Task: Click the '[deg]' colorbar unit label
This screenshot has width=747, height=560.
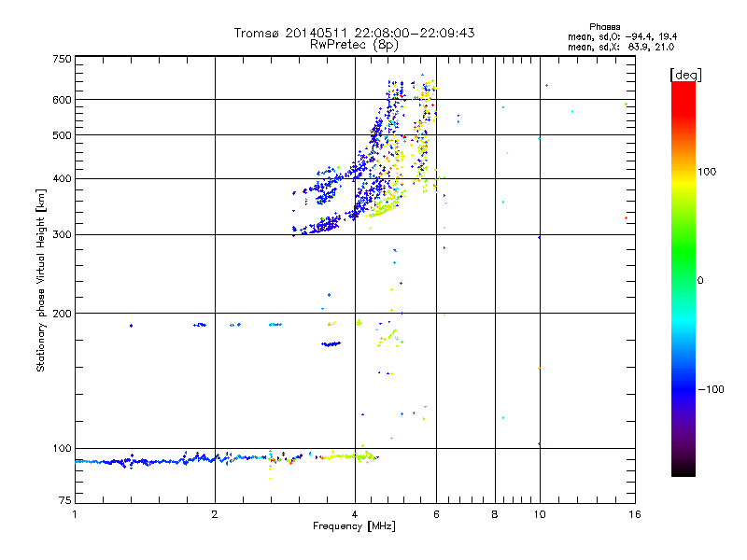Action: click(x=685, y=75)
